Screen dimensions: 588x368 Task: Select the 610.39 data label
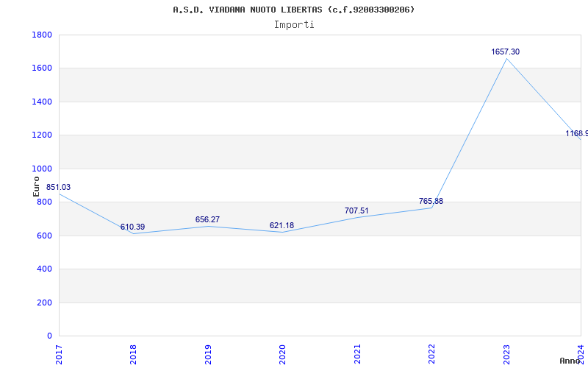pos(132,227)
